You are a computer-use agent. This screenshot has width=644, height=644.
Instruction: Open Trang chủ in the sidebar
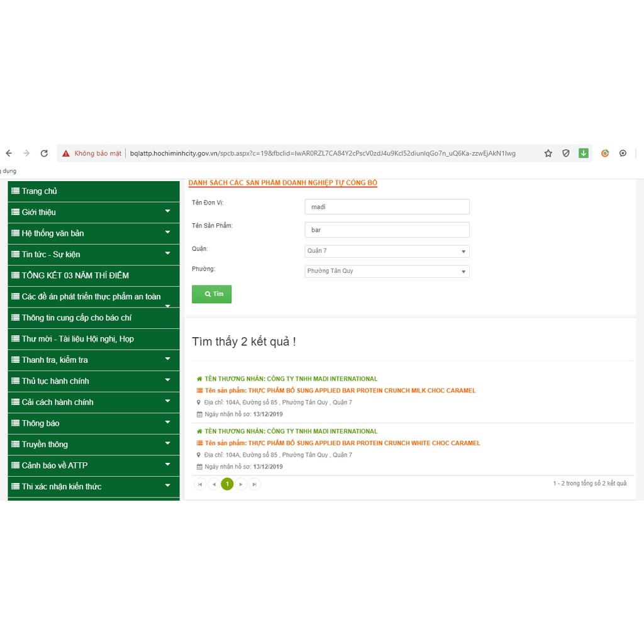[x=94, y=191]
